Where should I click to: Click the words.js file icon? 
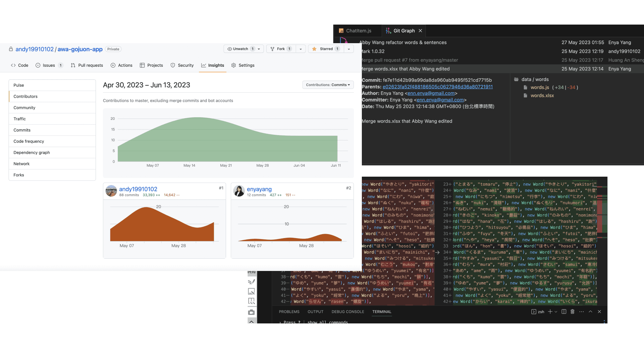[x=525, y=87]
